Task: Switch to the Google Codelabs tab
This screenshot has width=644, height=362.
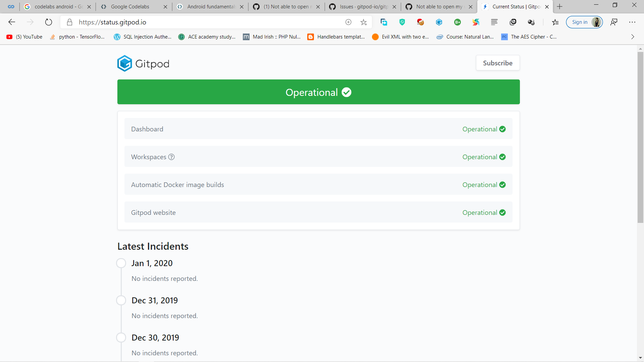Action: pos(131,7)
